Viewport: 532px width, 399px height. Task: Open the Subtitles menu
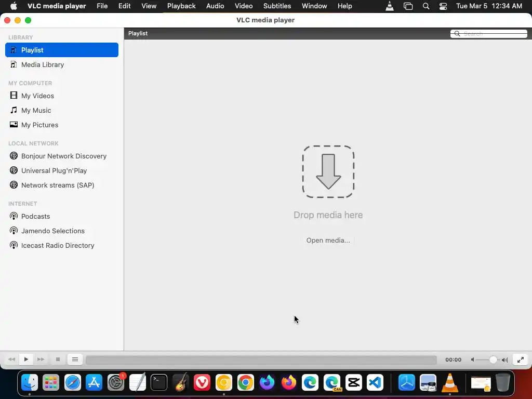pyautogui.click(x=277, y=6)
